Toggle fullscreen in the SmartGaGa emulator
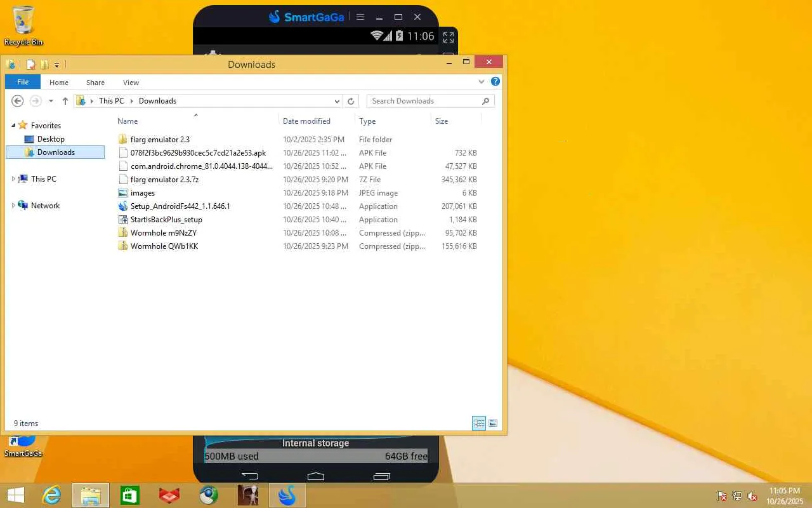 449,37
